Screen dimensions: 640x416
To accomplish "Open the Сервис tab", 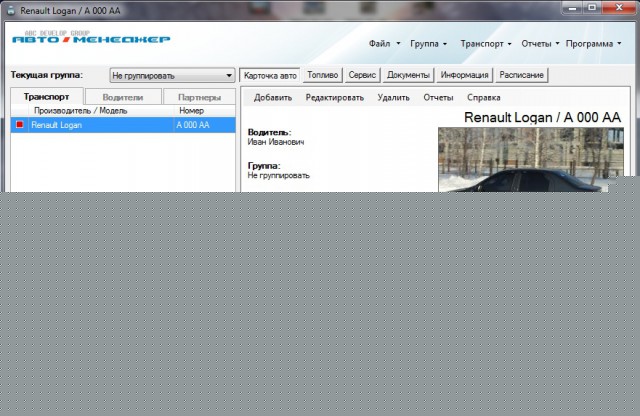I will click(x=362, y=75).
